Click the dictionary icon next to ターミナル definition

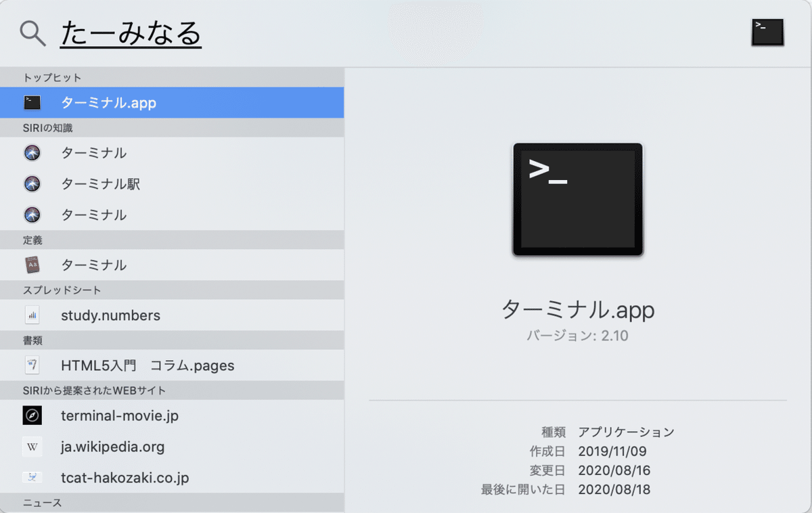coord(32,265)
